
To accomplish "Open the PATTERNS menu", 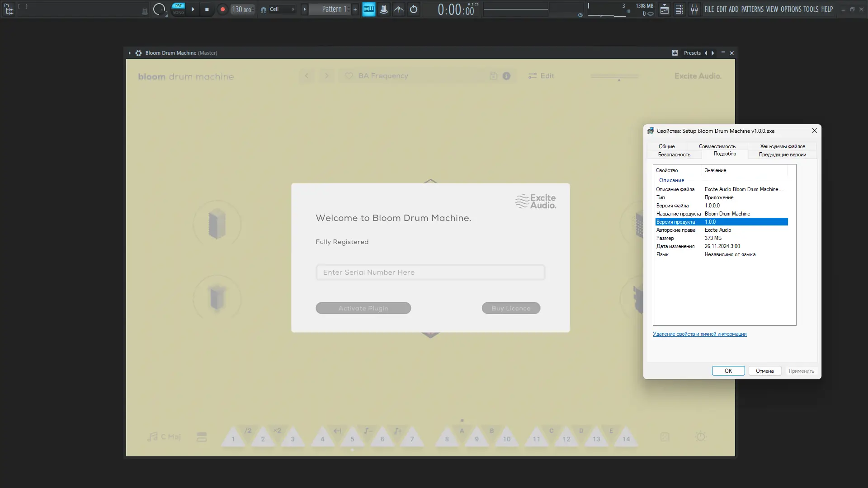I will (752, 9).
